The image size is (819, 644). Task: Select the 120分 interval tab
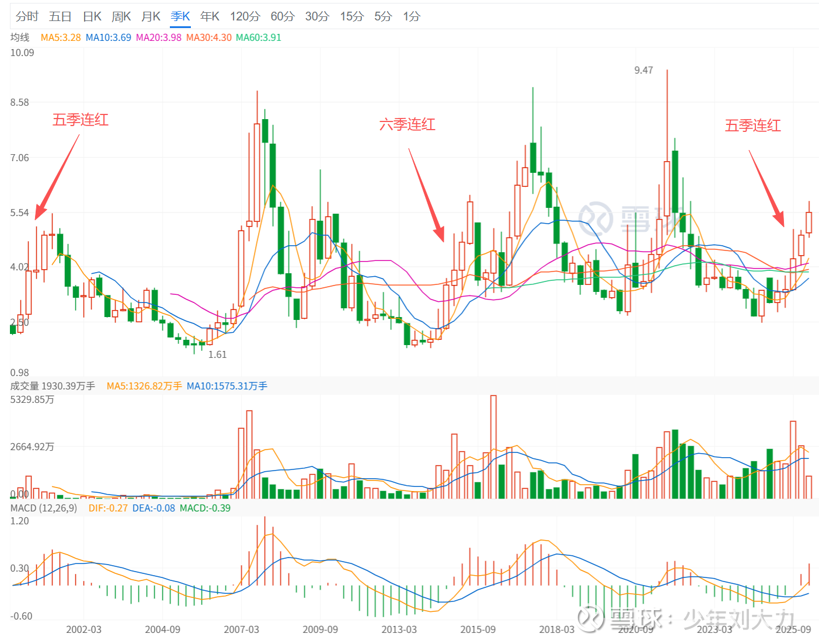click(x=245, y=16)
